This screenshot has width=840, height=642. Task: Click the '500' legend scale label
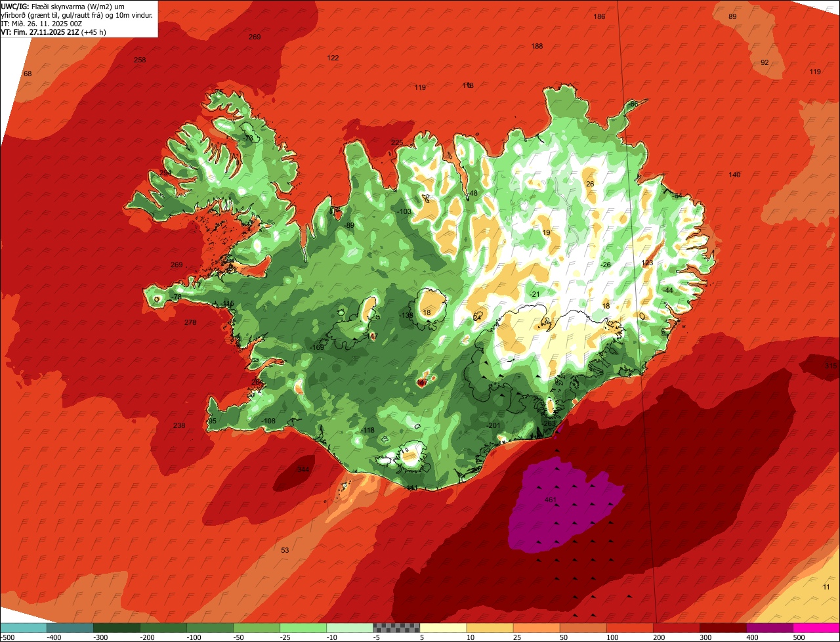tap(799, 637)
